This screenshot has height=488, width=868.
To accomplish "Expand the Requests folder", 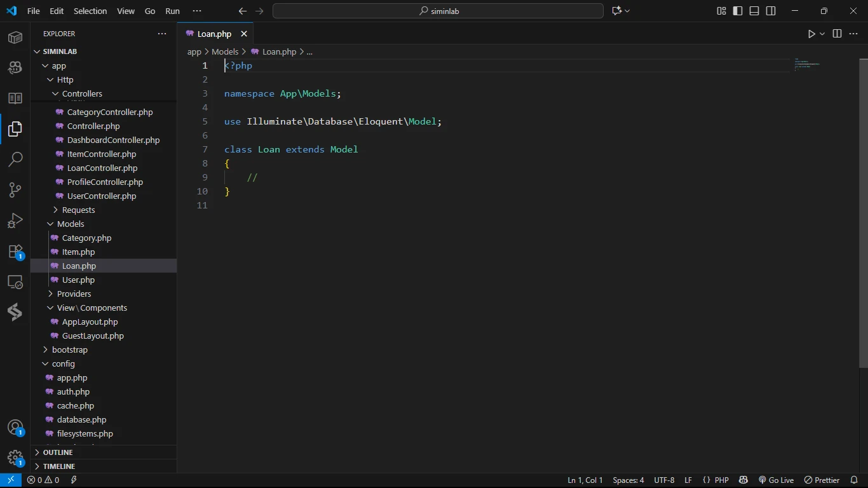I will 78,210.
